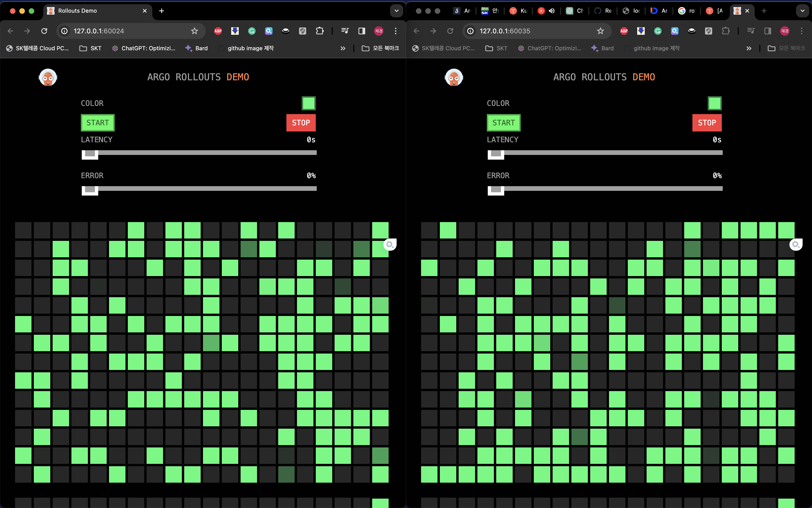Click the blue magnifier extension in left window
This screenshot has height=508, width=812.
269,31
